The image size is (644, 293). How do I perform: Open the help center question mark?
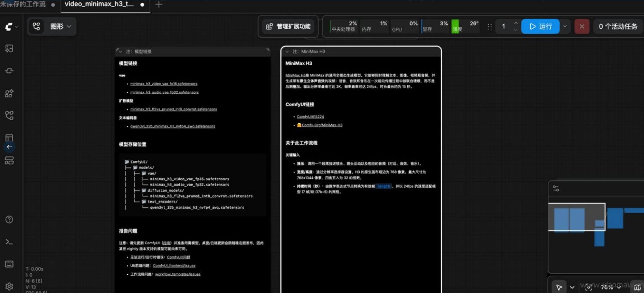(x=9, y=219)
